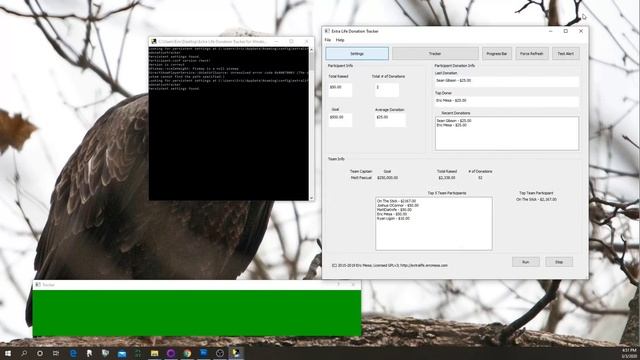Open the Windows Start menu
The height and width of the screenshot is (360, 640).
tap(8, 353)
